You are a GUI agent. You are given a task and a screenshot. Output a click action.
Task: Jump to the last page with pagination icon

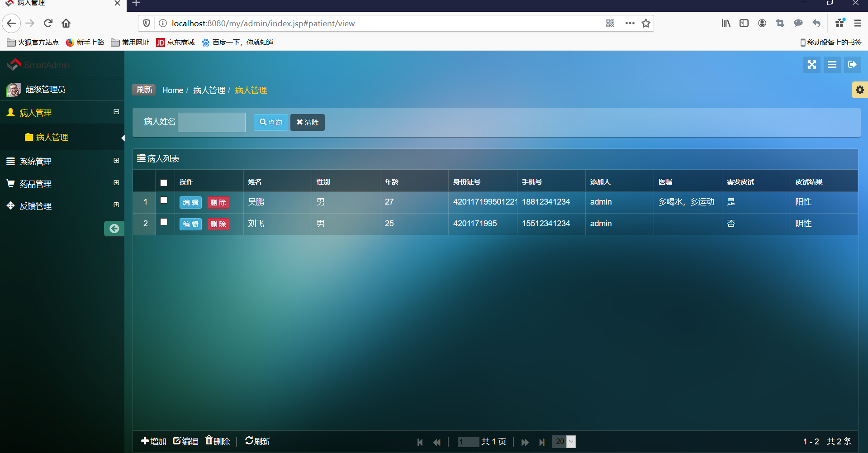(541, 442)
